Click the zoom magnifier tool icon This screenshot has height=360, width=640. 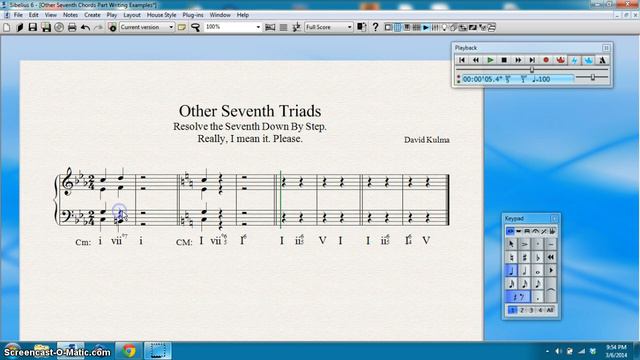(x=196, y=27)
